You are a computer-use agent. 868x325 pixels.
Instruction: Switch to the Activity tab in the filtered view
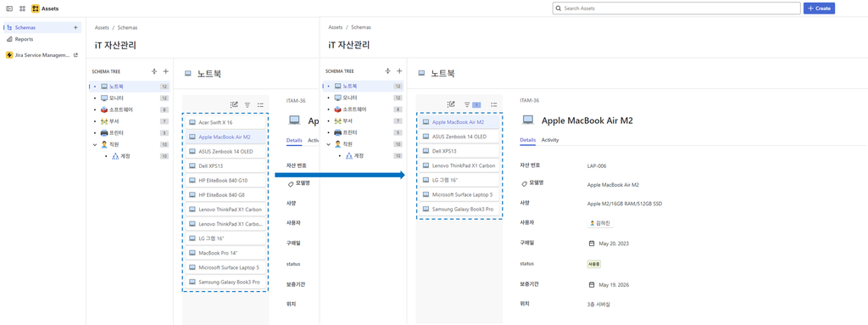549,140
